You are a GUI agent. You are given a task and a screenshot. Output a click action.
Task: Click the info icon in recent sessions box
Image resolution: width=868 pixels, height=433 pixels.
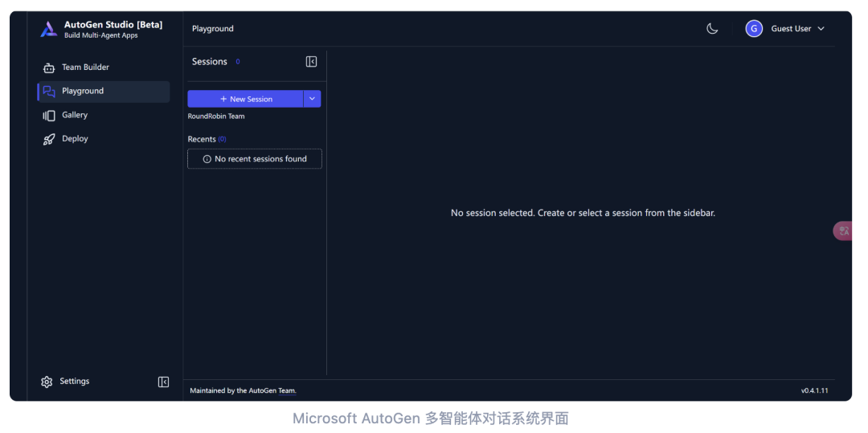click(207, 159)
